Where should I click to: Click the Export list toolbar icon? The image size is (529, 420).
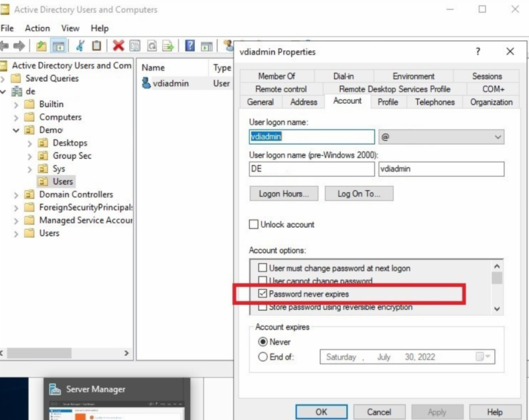click(167, 46)
